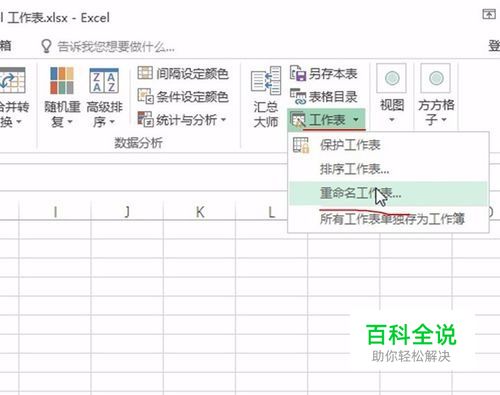Select column K header
The width and height of the screenshot is (500, 395).
[199, 212]
